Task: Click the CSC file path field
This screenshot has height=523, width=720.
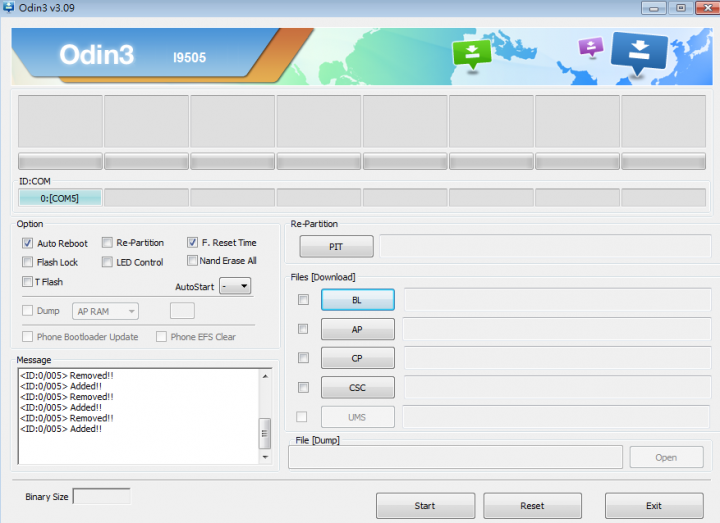Action: tap(557, 388)
